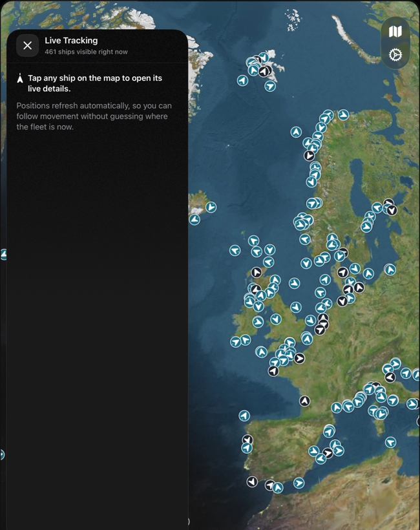Tap the ship off the Tunisian coast
This screenshot has height=530, width=420.
[x=391, y=442]
